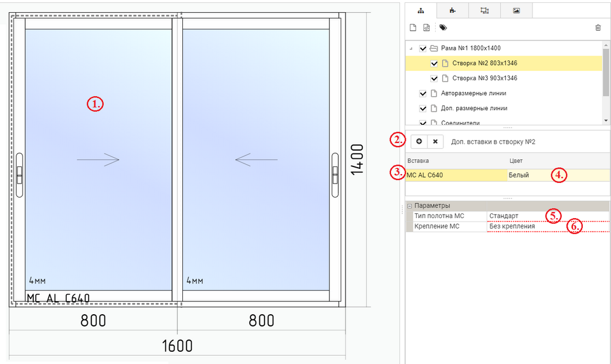611x364 pixels.
Task: Click the Створка №3 document icon
Action: 445,79
